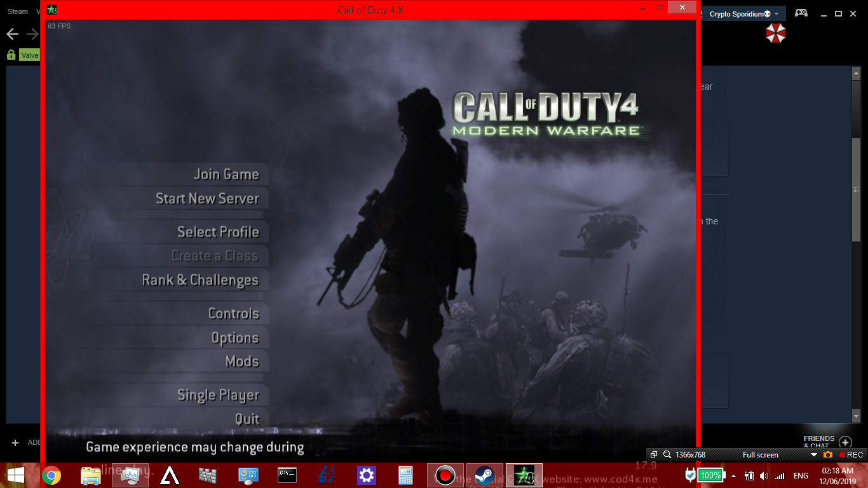Open the volume control in system tray
The image size is (868, 488).
[x=764, y=476]
